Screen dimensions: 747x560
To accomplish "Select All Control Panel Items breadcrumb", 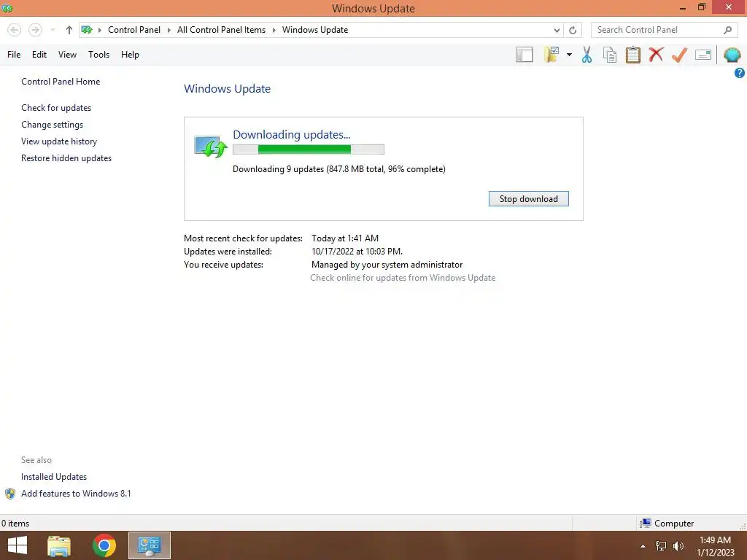I will click(x=221, y=29).
